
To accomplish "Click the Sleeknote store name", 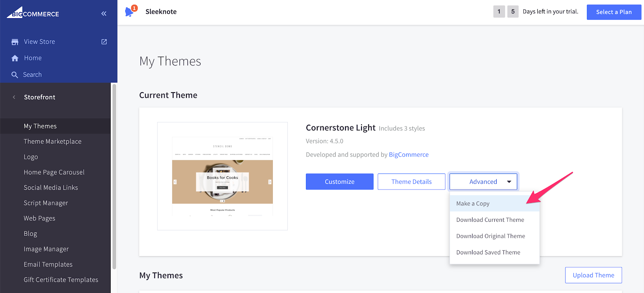I will 161,12.
